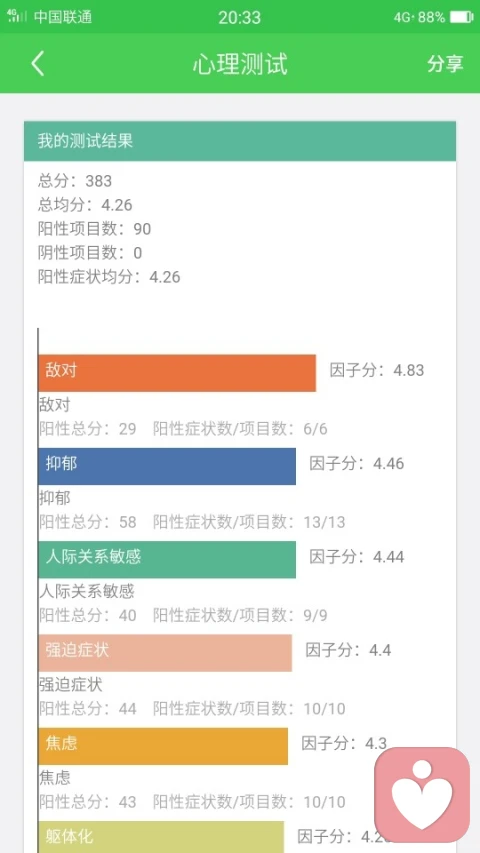Tap the back arrow icon
Image resolution: width=480 pixels, height=853 pixels.
37,64
